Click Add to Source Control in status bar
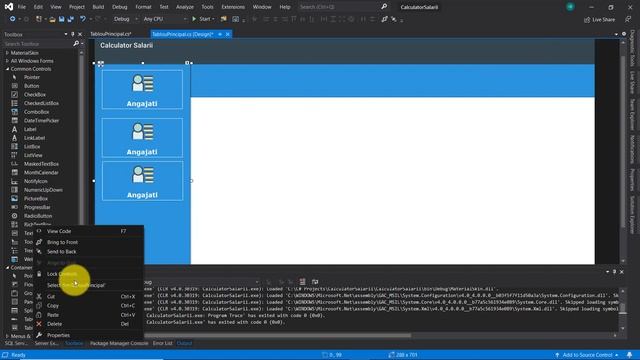640x360 pixels. click(x=587, y=355)
